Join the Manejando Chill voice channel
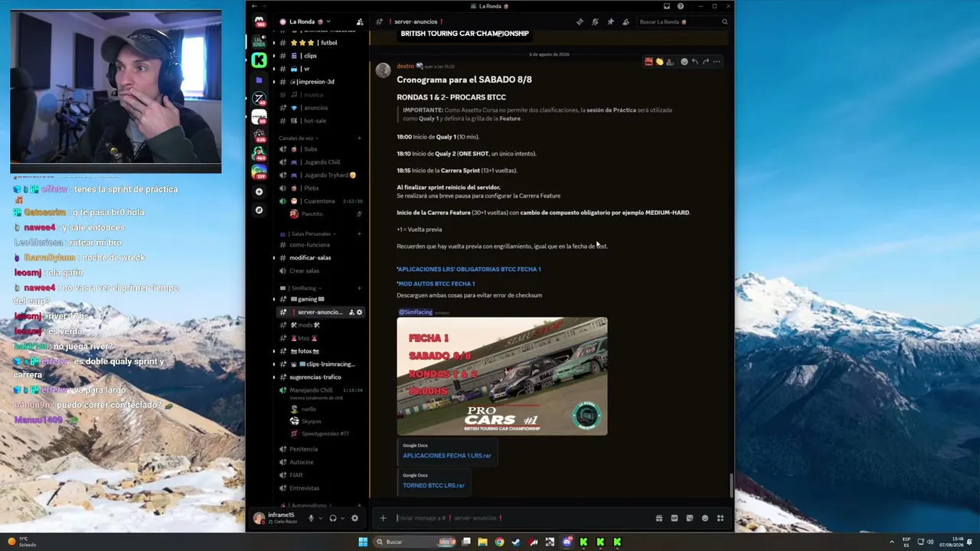 (320, 390)
